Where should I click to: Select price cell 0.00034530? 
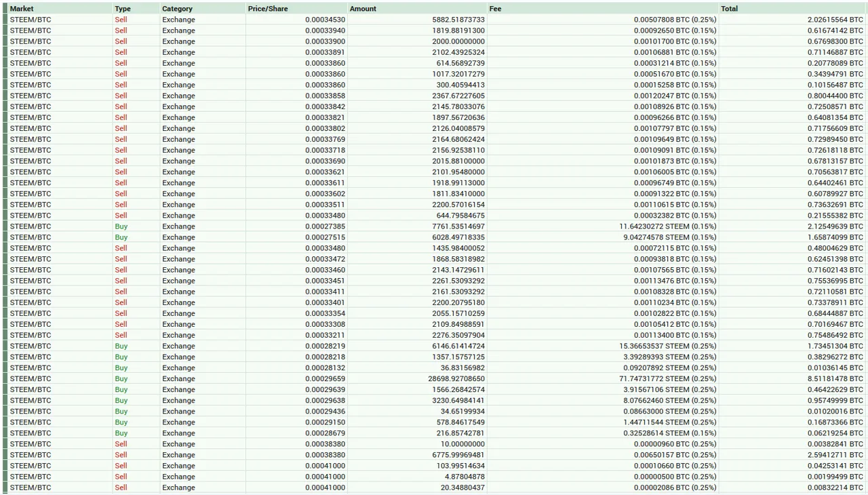[325, 20]
